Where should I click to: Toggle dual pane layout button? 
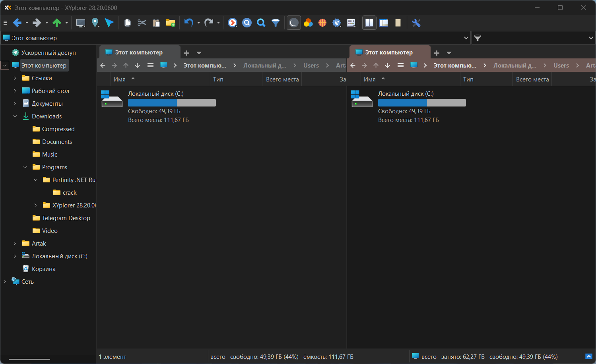coord(369,23)
